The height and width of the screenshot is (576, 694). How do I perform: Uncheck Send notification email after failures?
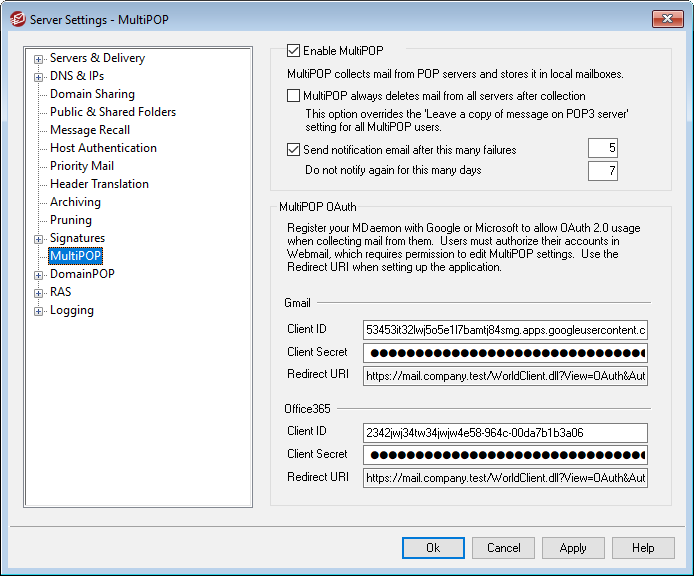[x=294, y=150]
